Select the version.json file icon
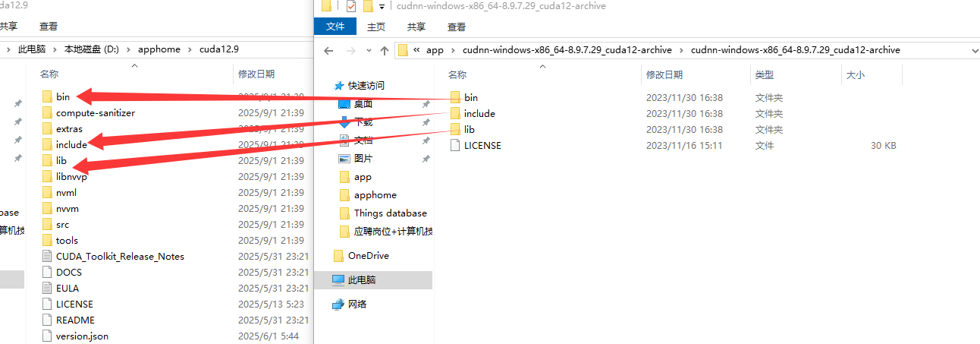The image size is (980, 344). (x=47, y=336)
